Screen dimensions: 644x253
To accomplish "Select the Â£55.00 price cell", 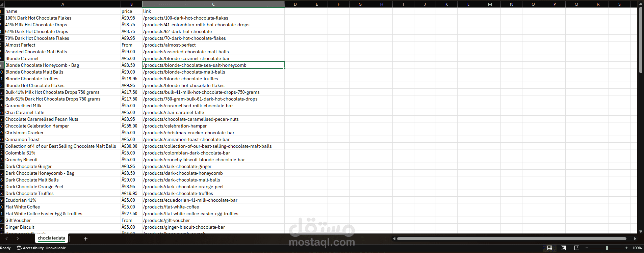I will click(131, 126).
